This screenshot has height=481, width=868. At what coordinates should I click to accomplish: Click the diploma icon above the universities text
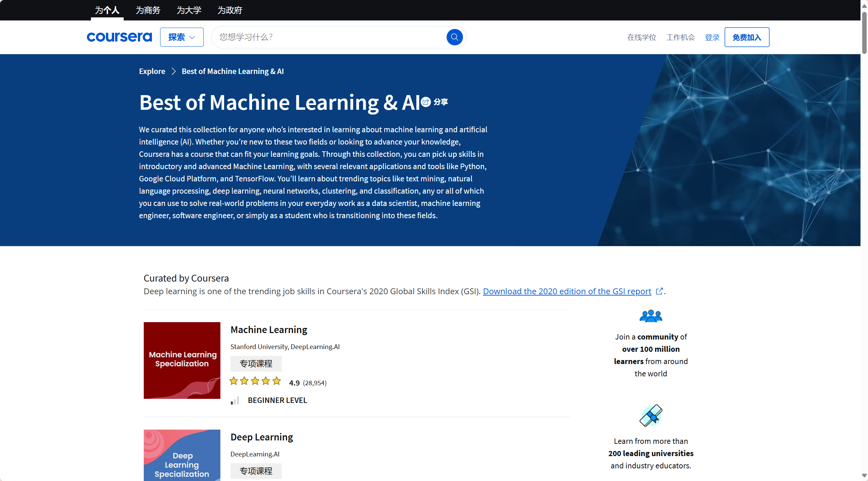651,415
